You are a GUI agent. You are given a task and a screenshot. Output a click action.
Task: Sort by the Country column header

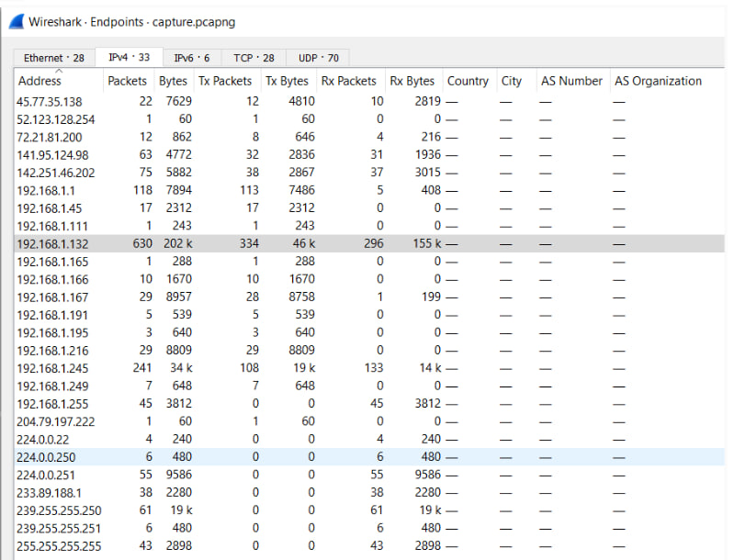(x=468, y=81)
